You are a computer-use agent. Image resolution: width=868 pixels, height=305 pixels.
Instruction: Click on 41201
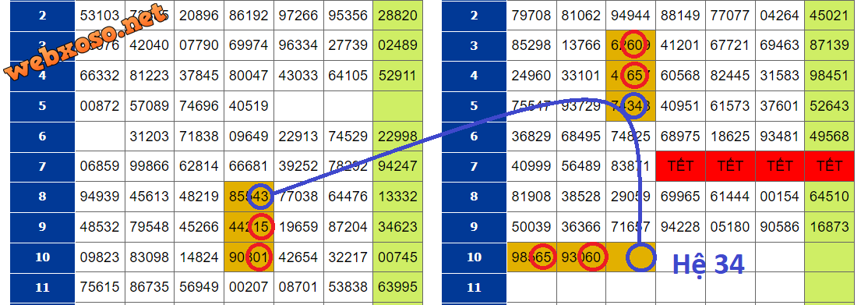pos(680,45)
